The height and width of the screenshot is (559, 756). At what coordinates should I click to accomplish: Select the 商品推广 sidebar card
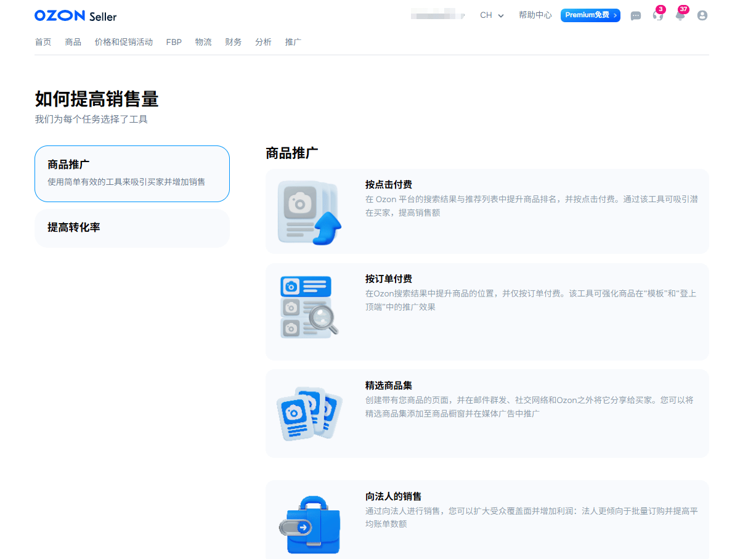[132, 174]
